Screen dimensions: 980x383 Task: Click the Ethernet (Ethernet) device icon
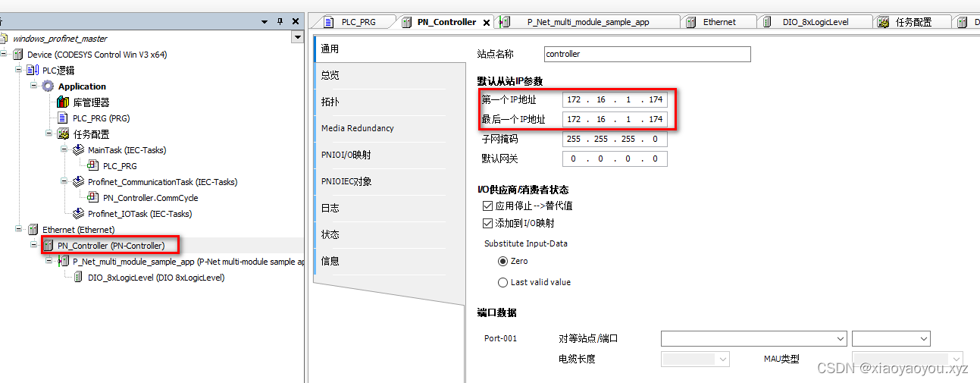tap(33, 230)
